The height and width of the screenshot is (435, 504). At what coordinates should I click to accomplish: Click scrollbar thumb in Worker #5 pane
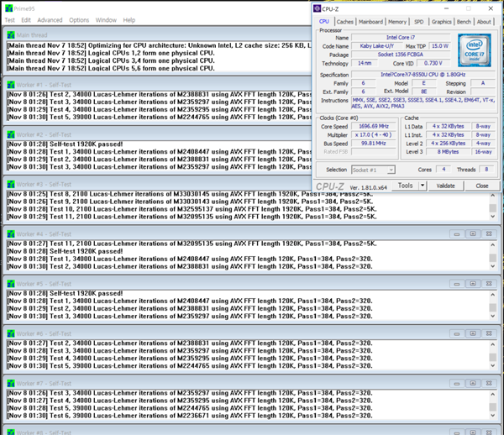tap(493, 307)
